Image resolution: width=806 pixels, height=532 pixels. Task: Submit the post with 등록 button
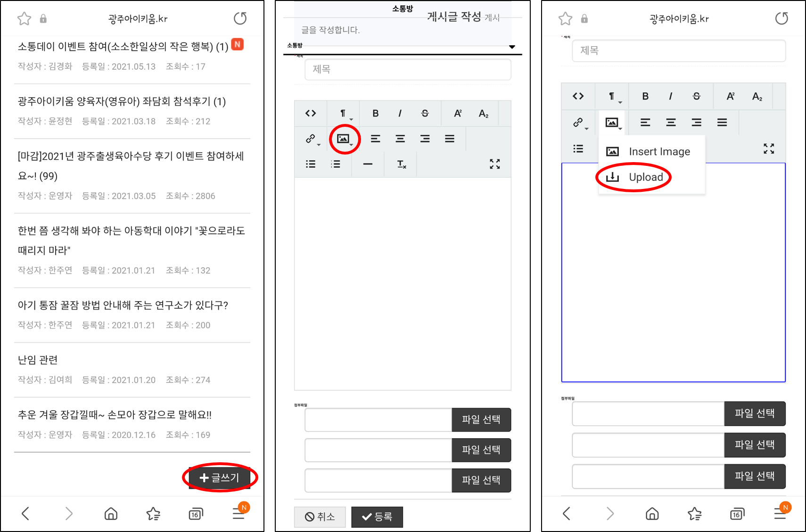click(x=377, y=517)
